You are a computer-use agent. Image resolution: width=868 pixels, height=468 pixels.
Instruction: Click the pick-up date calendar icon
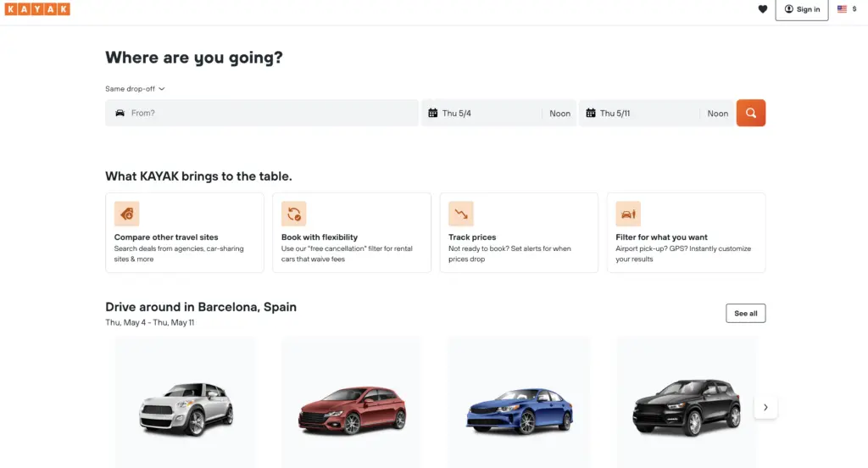[433, 113]
